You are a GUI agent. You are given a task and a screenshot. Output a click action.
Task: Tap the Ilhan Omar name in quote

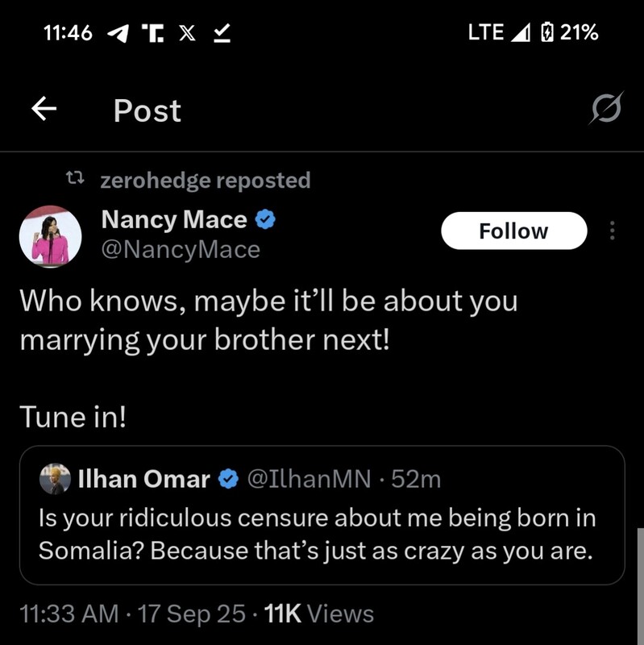pos(144,480)
